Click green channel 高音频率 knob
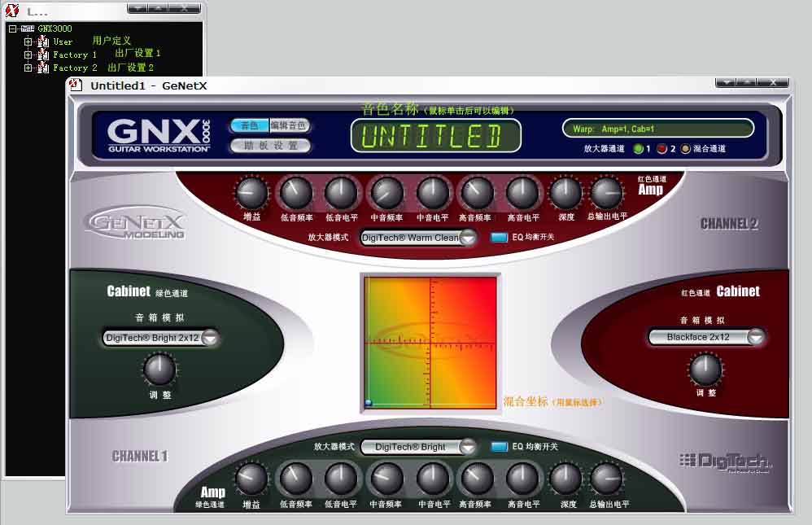Screen dimensions: 812x525 click(x=477, y=479)
